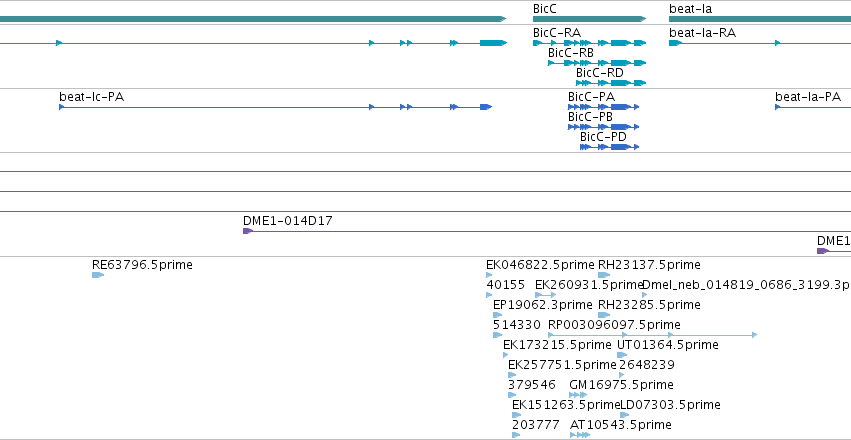Click the RE63796.5prime EST label
This screenshot has width=851, height=440.
(142, 265)
